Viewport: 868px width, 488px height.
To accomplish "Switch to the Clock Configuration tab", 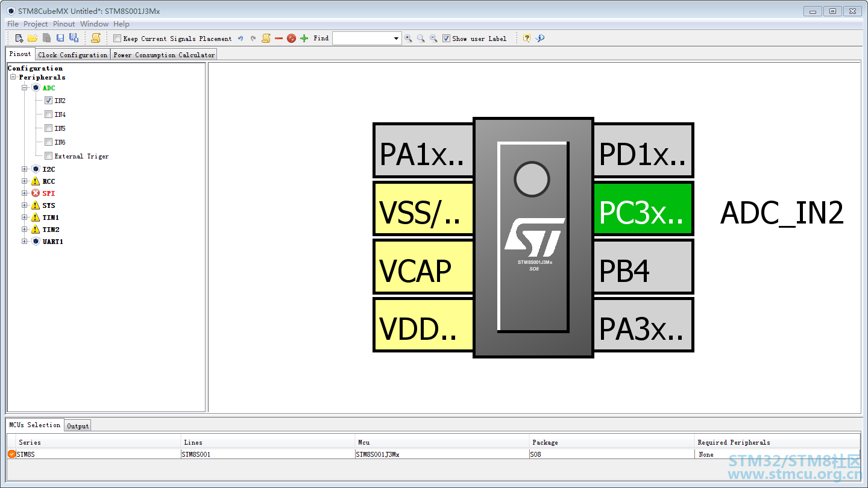I will click(73, 55).
